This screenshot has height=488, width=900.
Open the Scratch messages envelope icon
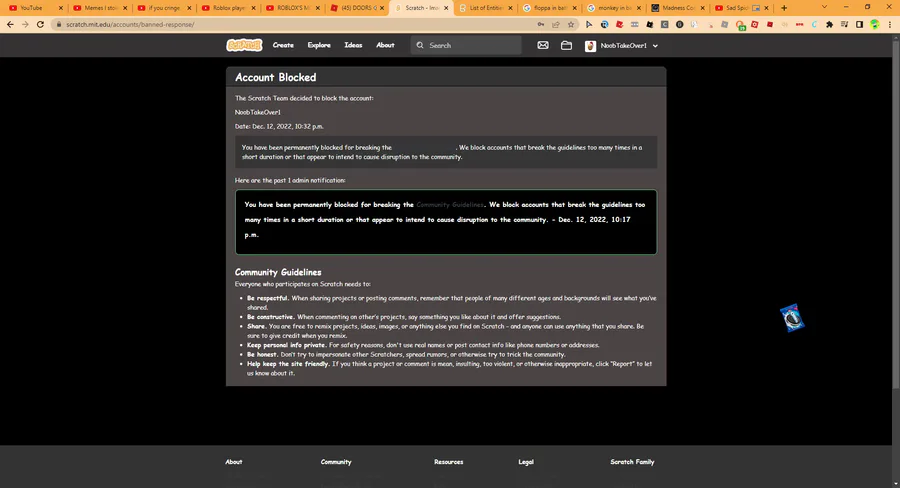coord(542,45)
